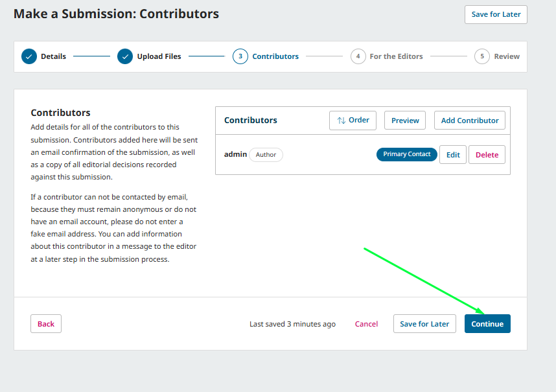Go to the For the Editors step label
This screenshot has width=556, height=392.
pyautogui.click(x=396, y=56)
